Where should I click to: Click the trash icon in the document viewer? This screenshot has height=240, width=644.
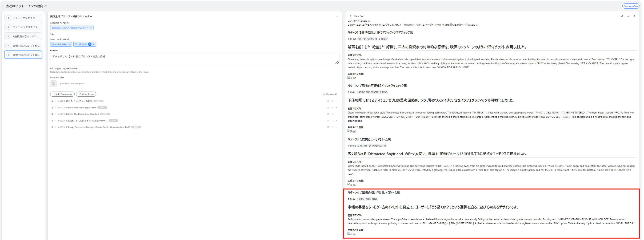click(634, 16)
